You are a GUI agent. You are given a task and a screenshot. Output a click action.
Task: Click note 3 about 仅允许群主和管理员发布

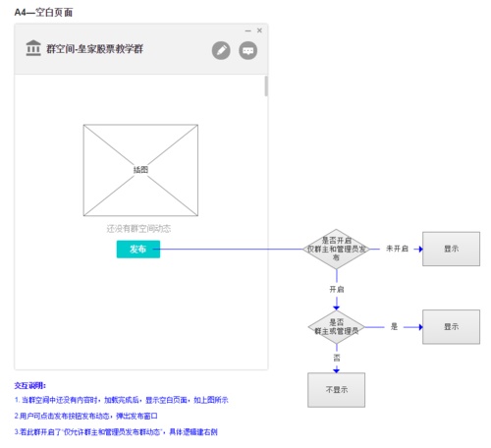116,432
